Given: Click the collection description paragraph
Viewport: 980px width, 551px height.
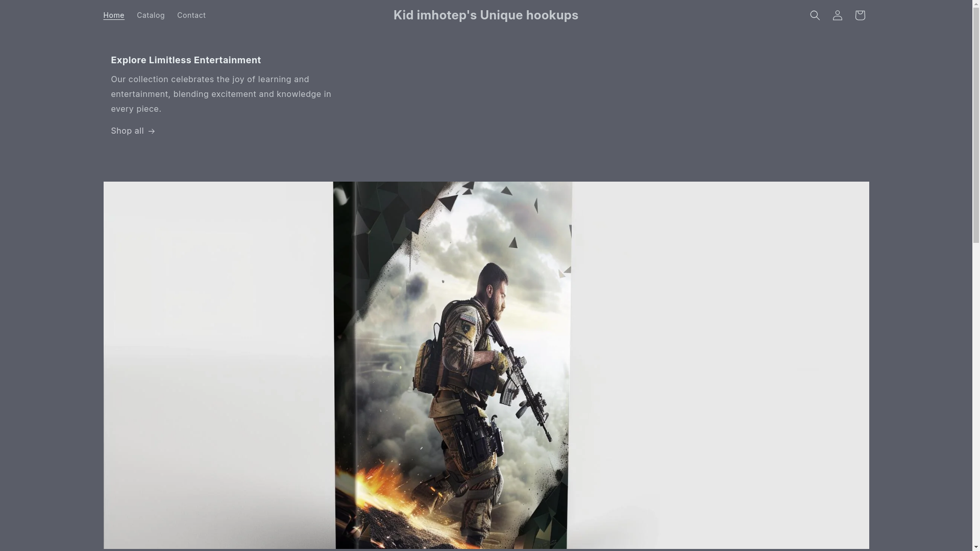Looking at the screenshot, I should tap(222, 94).
